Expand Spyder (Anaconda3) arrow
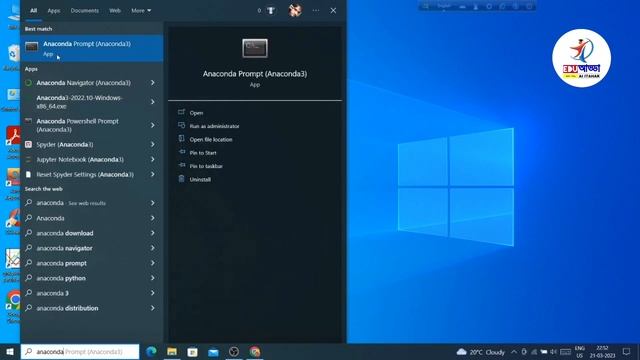The width and height of the screenshot is (640, 360). (x=153, y=144)
